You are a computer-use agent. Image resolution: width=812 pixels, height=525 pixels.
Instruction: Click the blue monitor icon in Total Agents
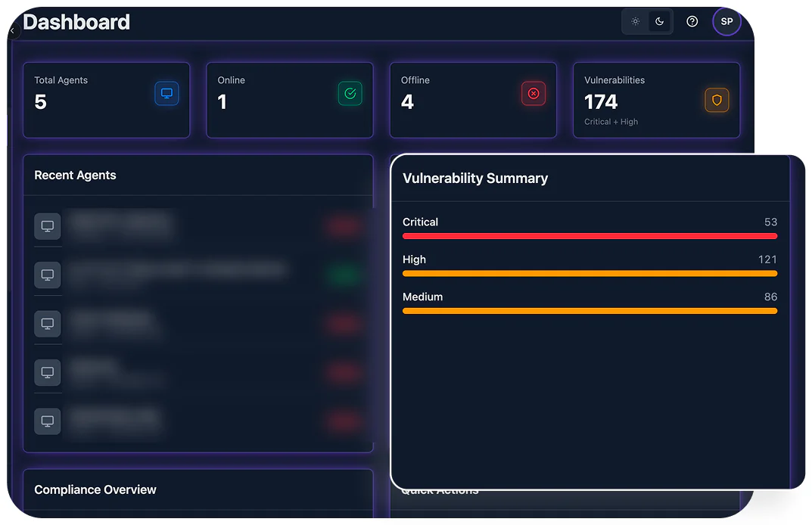point(166,94)
